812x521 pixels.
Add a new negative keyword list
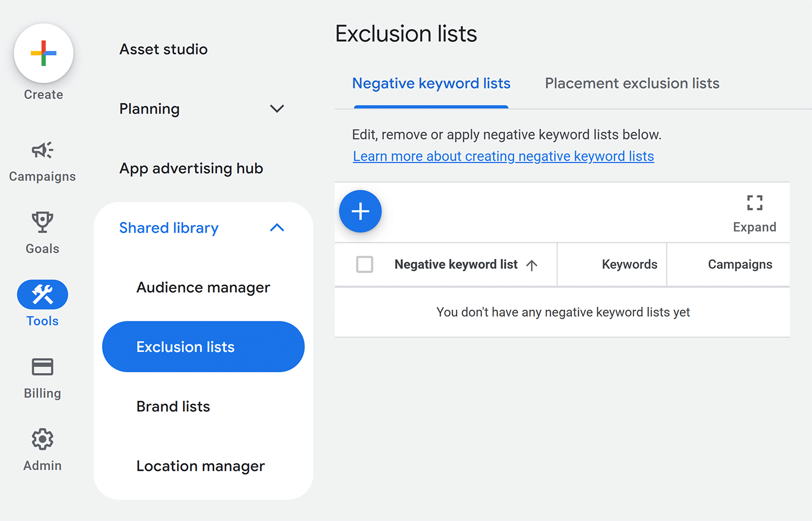(x=361, y=211)
